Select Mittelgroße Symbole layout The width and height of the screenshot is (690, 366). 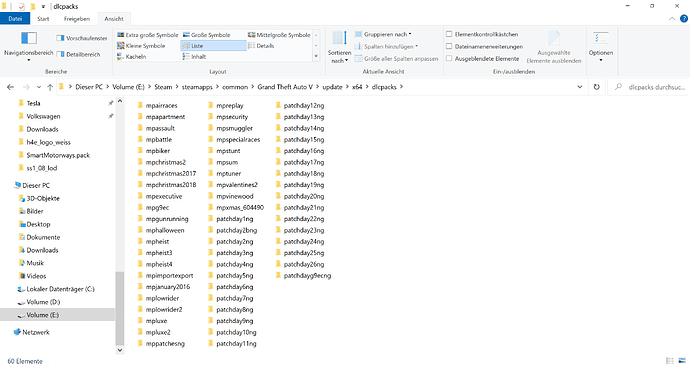pyautogui.click(x=279, y=35)
